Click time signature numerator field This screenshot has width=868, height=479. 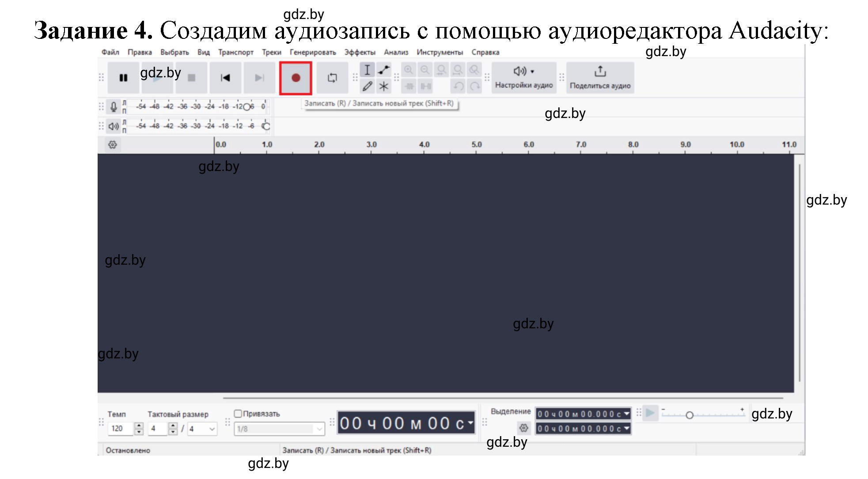(158, 429)
